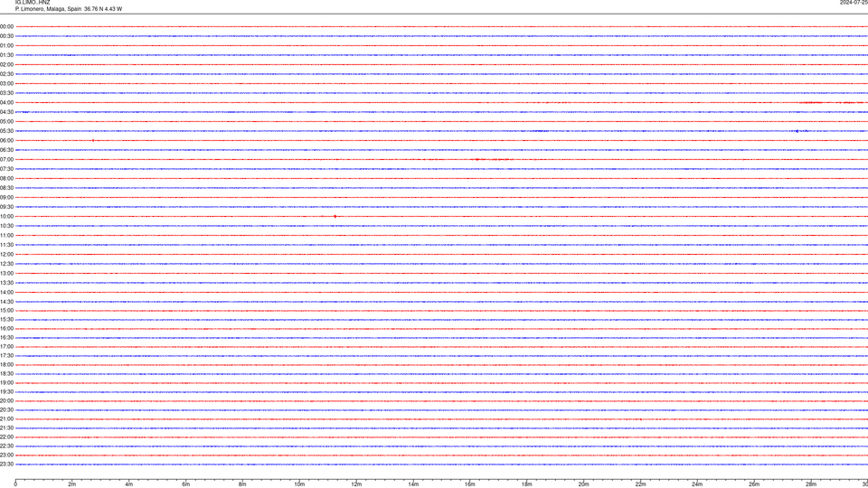Click the red burst at the end of the 04:00 trace
The image size is (868, 488).
[x=832, y=102]
